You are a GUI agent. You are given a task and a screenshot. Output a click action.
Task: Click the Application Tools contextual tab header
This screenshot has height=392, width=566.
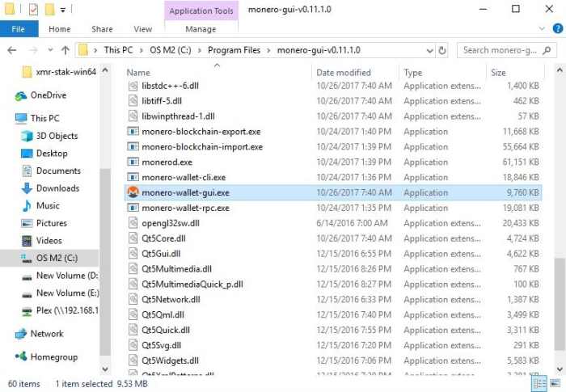point(201,11)
